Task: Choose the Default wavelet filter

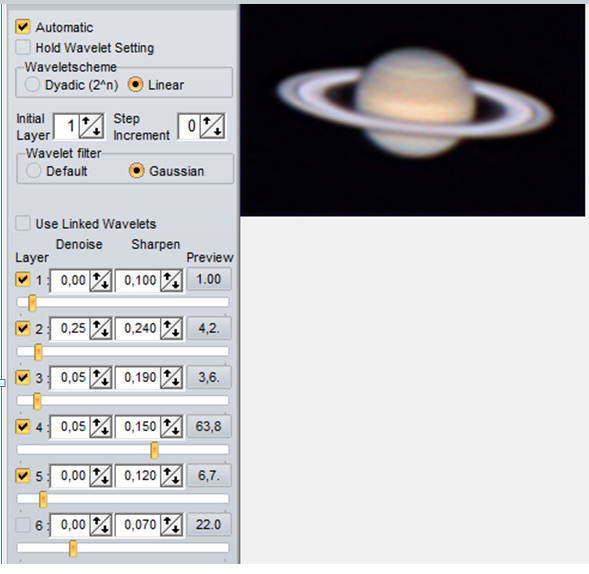Action: (33, 171)
